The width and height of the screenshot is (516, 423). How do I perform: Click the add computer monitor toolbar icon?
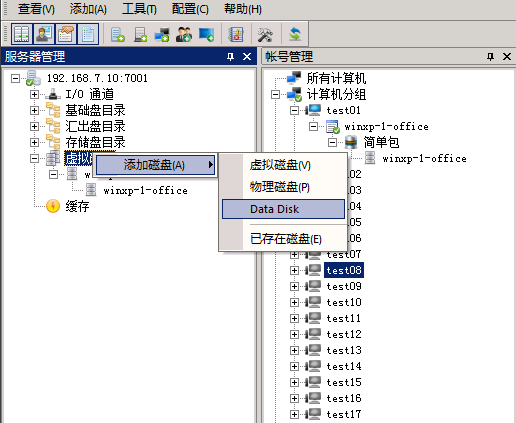[x=206, y=34]
